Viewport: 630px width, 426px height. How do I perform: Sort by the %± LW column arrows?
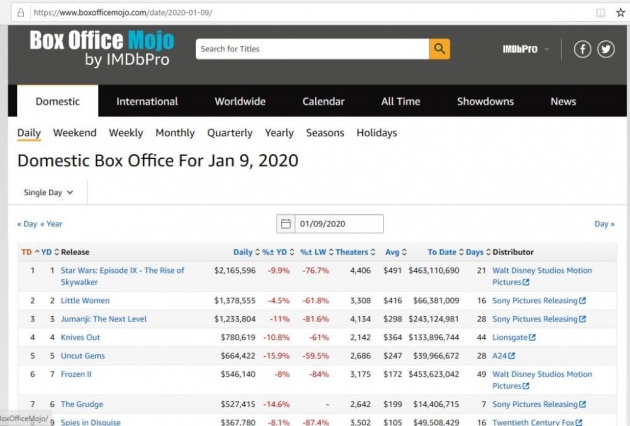coord(331,252)
